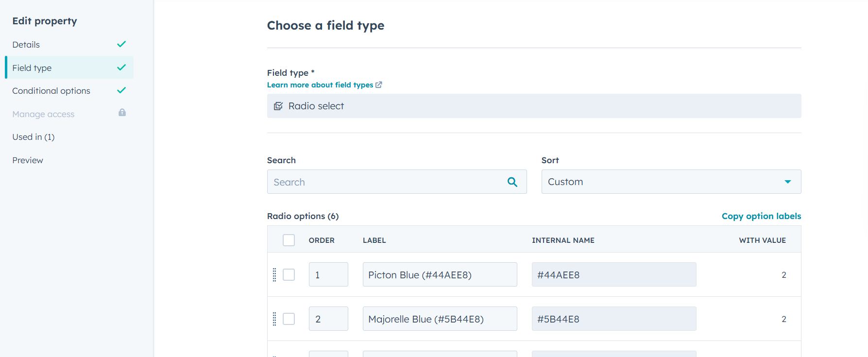Click the Edit property heading
The image size is (868, 357).
45,21
